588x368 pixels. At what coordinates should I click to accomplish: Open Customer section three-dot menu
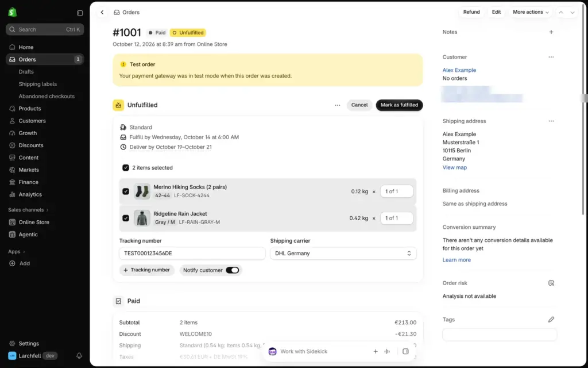[551, 57]
